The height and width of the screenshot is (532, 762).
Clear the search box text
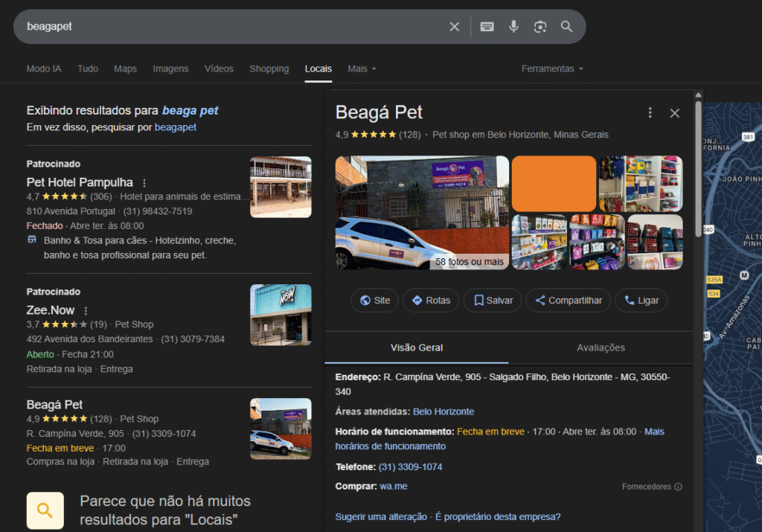pos(454,27)
